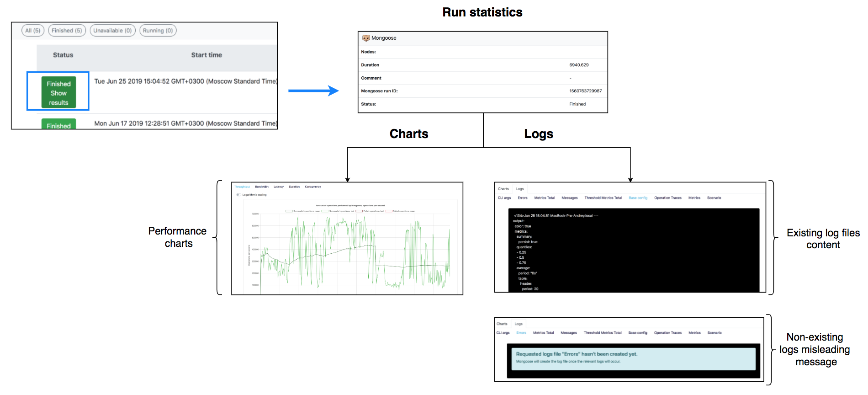Select highlighted Errors tab in non-existing logs panel

521,333
